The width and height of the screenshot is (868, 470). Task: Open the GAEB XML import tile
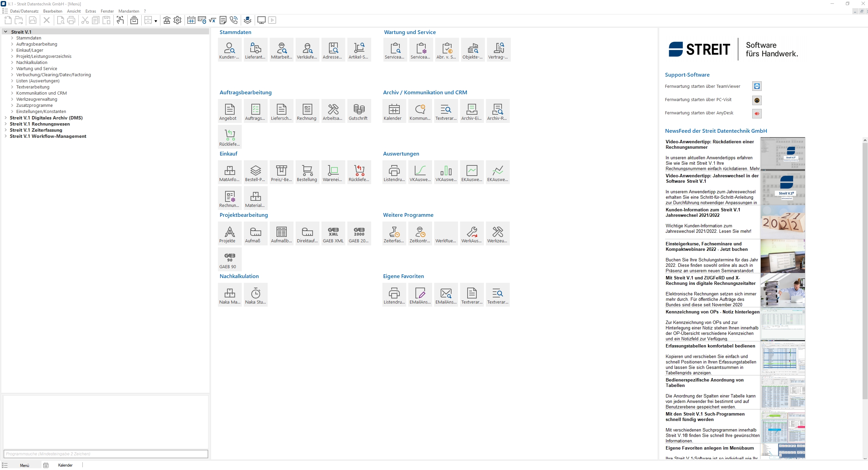[x=333, y=233]
